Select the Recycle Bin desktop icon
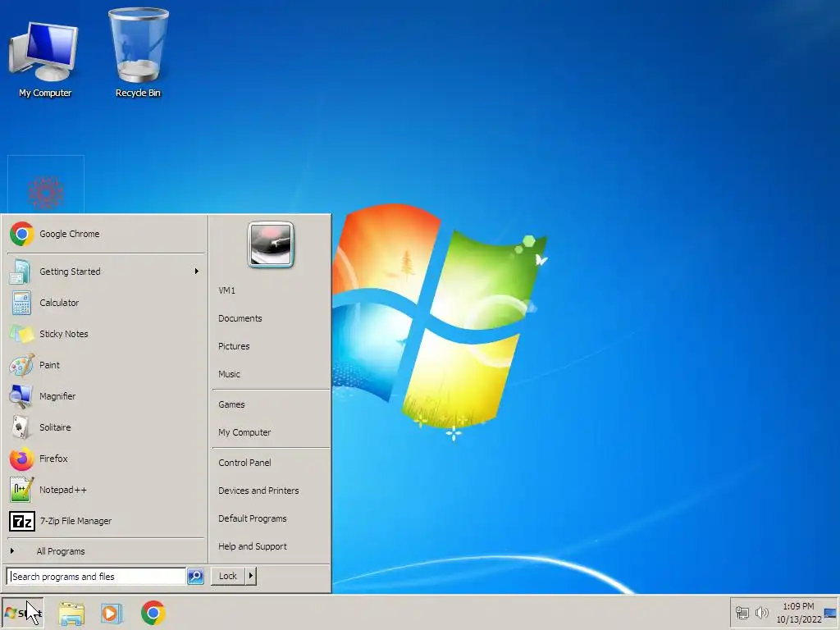 click(x=138, y=53)
